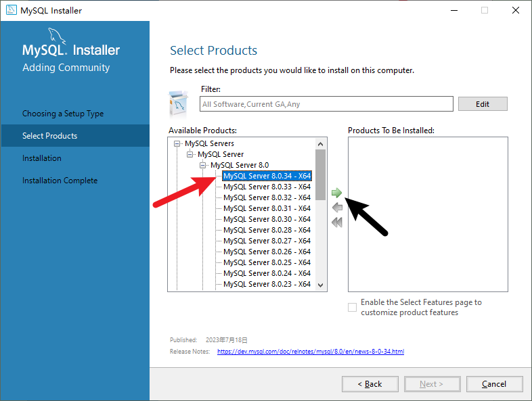Click the software box icon beside Filter
The height and width of the screenshot is (401, 532).
click(179, 103)
